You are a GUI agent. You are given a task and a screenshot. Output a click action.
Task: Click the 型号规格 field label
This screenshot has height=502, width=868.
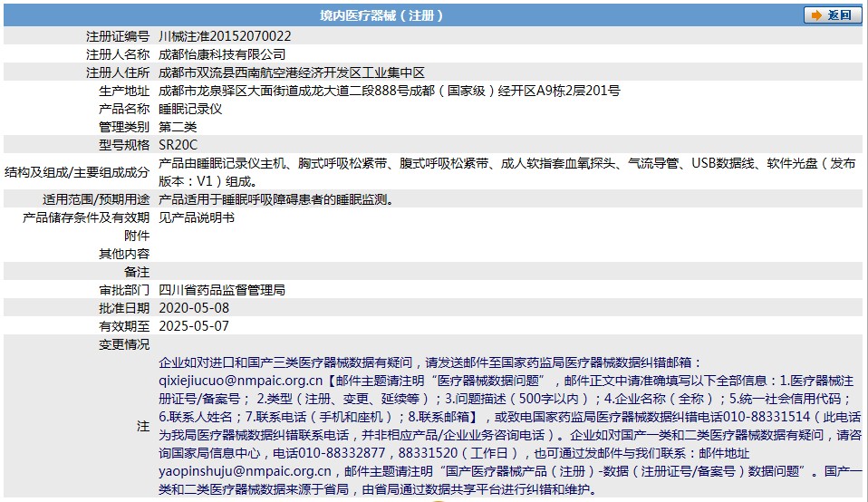[124, 145]
